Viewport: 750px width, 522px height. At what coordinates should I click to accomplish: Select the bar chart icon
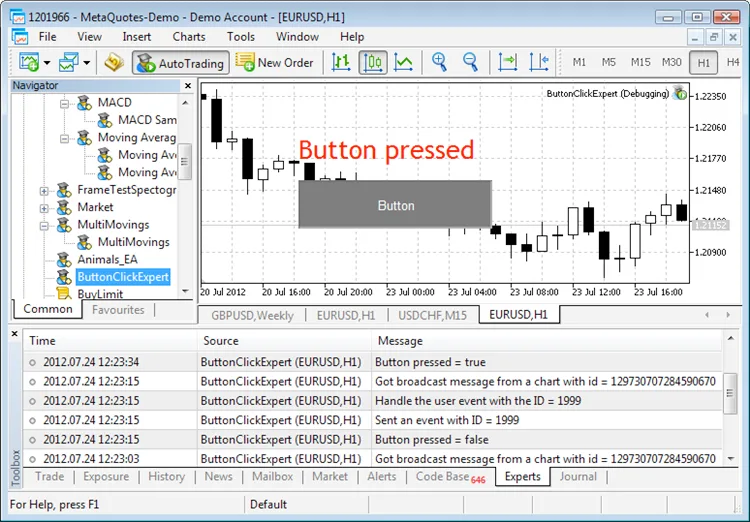click(x=341, y=62)
